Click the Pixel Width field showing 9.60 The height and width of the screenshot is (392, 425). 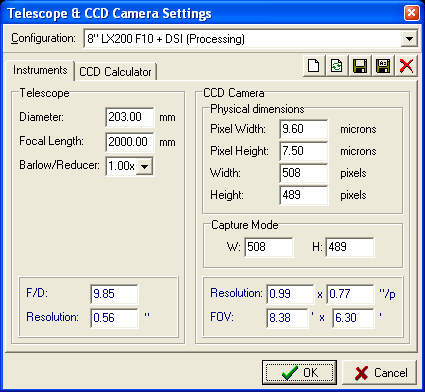pos(304,129)
